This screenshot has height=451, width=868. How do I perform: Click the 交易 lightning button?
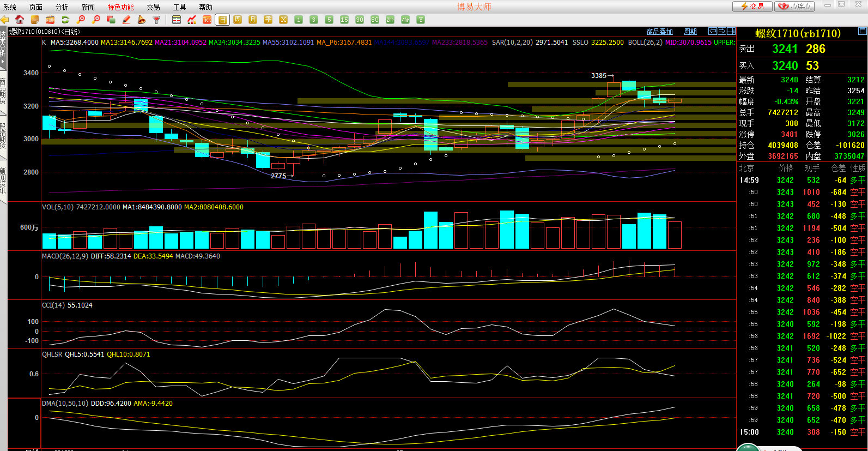point(752,7)
